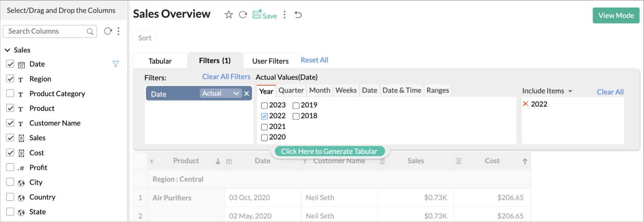Tick the 2023 year checkbox
The image size is (644, 222).
pos(264,105)
